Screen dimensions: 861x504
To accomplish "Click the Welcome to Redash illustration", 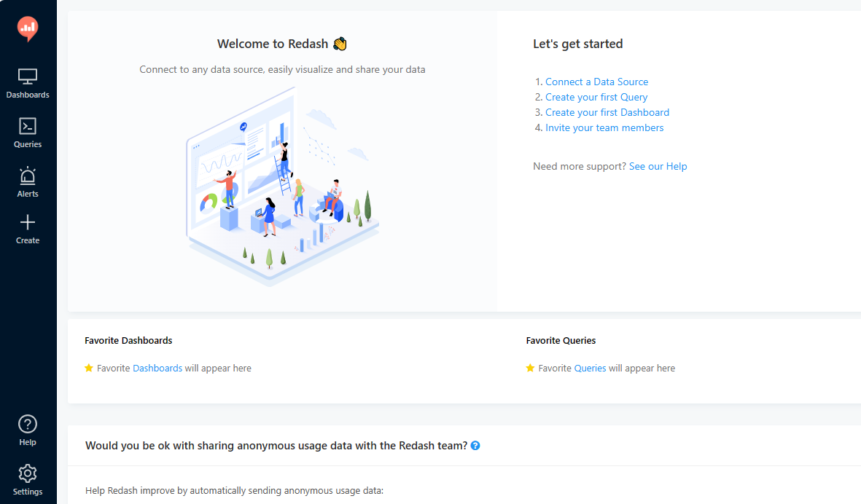I will point(282,186).
